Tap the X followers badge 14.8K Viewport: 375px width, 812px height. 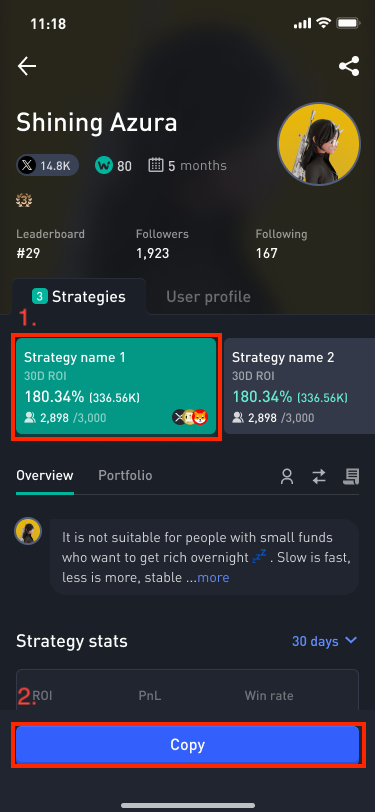(48, 166)
